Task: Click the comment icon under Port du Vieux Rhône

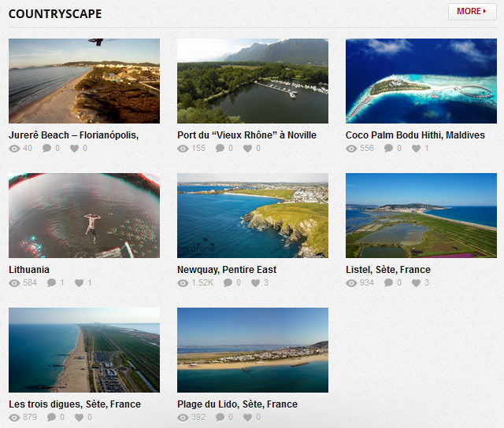Action: (220, 149)
